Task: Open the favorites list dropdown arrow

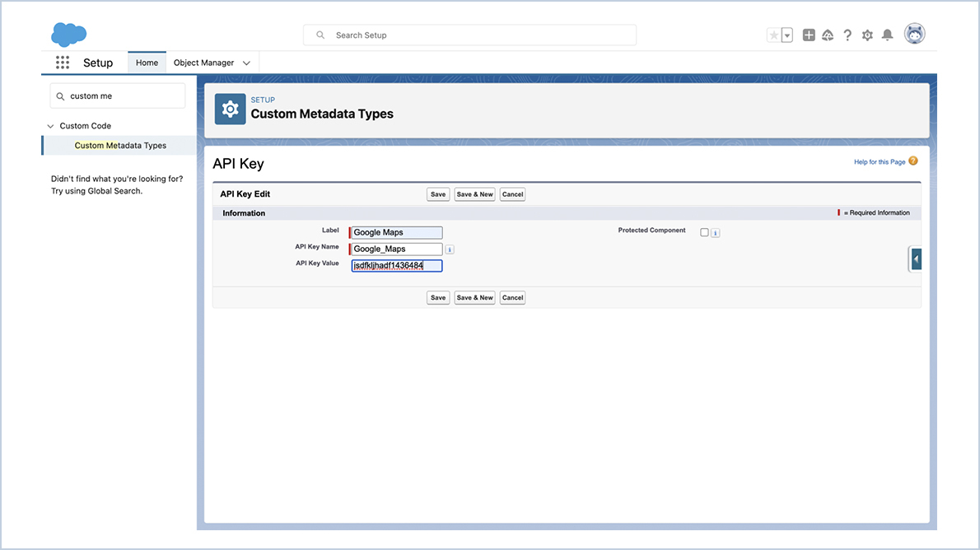Action: 785,35
